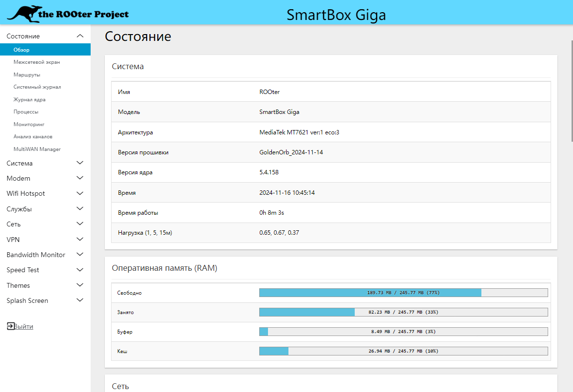This screenshot has height=392, width=573.
Task: Click the MediaTek MT7621 architecture value
Action: [x=299, y=132]
